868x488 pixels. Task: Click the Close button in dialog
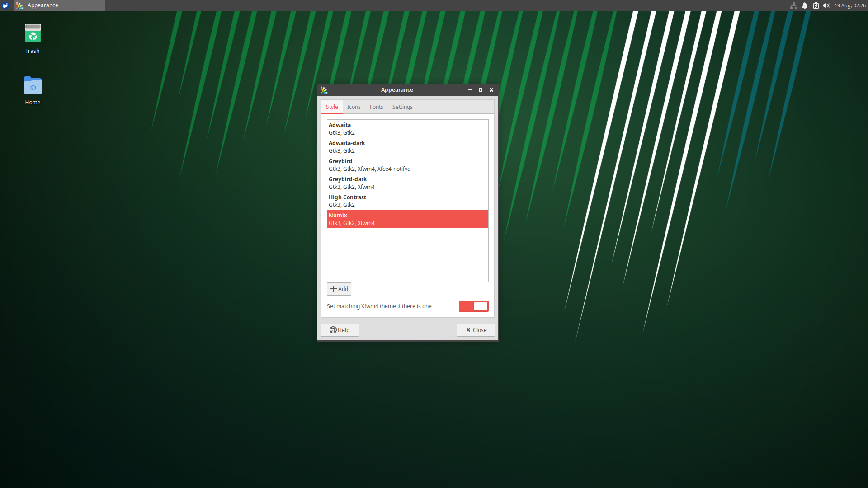click(476, 330)
